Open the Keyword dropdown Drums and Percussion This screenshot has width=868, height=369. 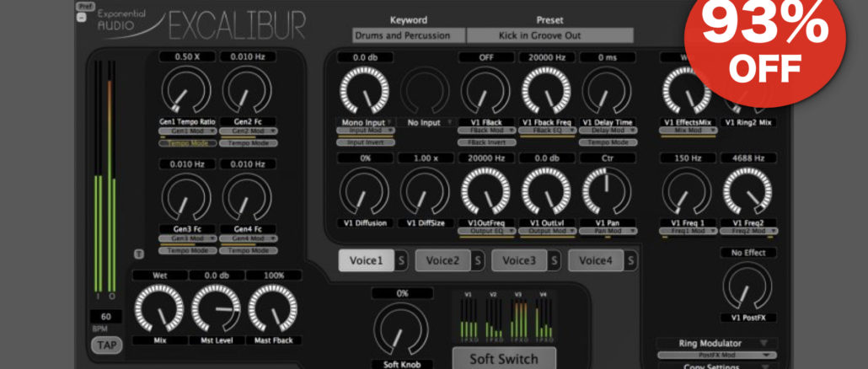tap(409, 35)
